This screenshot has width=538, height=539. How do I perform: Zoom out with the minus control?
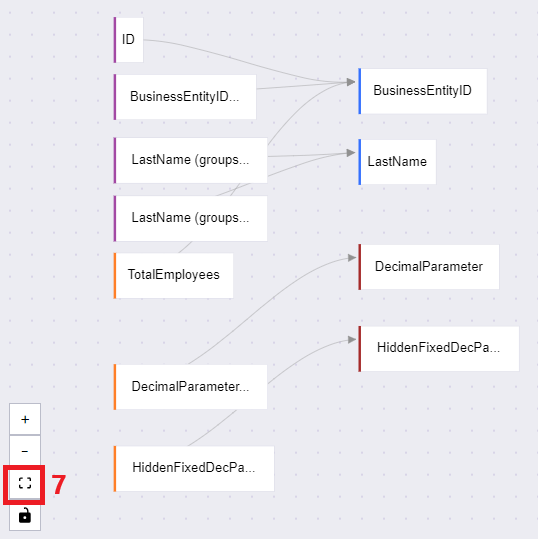point(25,451)
